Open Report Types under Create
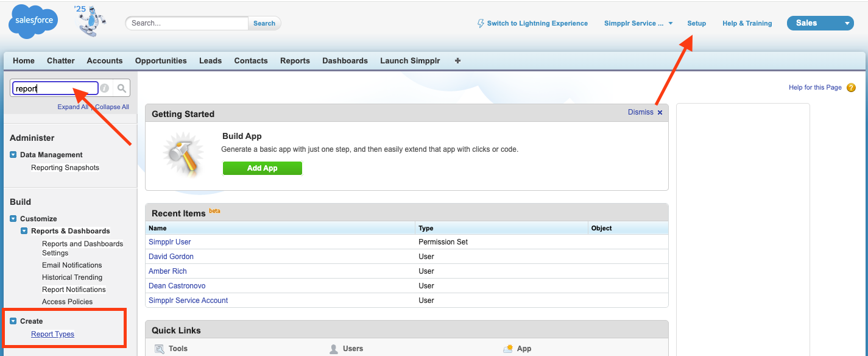 tap(53, 334)
